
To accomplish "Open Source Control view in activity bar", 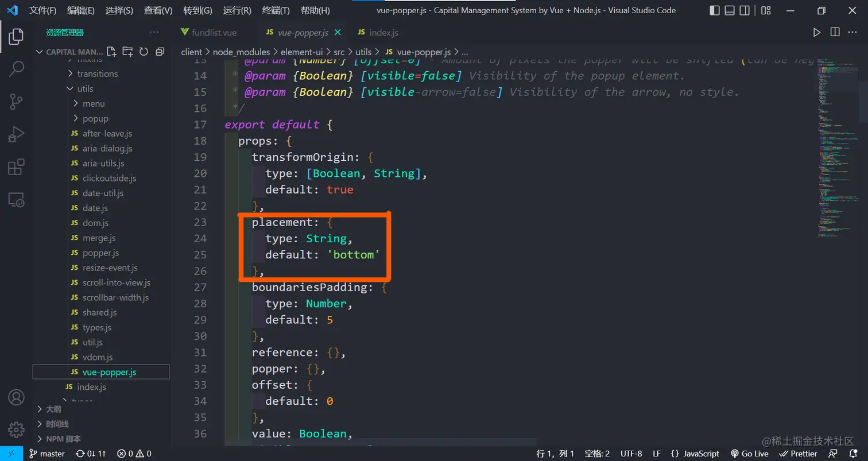I will tap(16, 102).
